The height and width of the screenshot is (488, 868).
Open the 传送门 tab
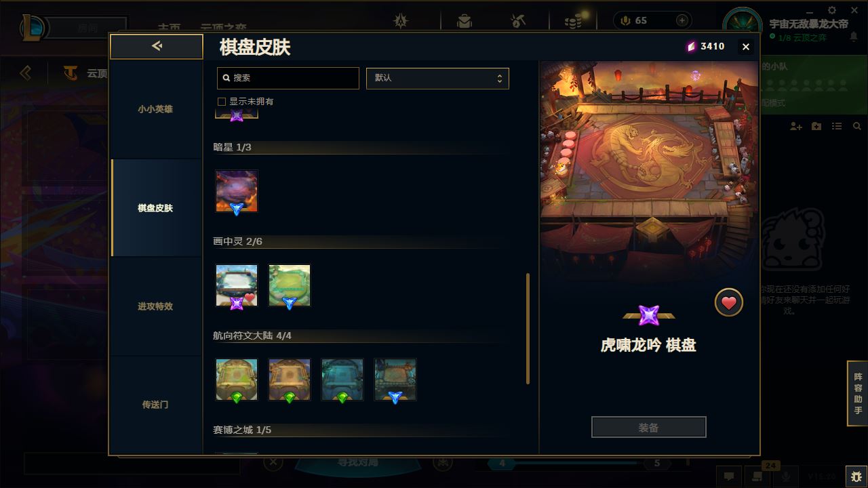(155, 405)
